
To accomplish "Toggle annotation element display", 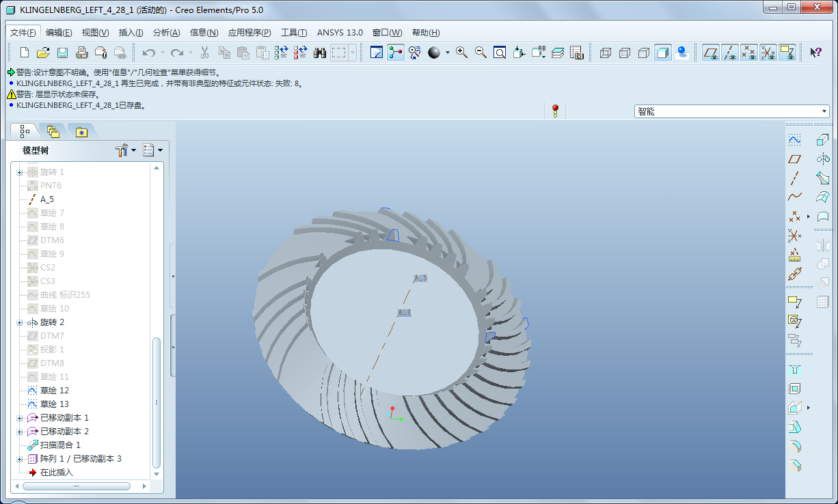I will pyautogui.click(x=787, y=53).
